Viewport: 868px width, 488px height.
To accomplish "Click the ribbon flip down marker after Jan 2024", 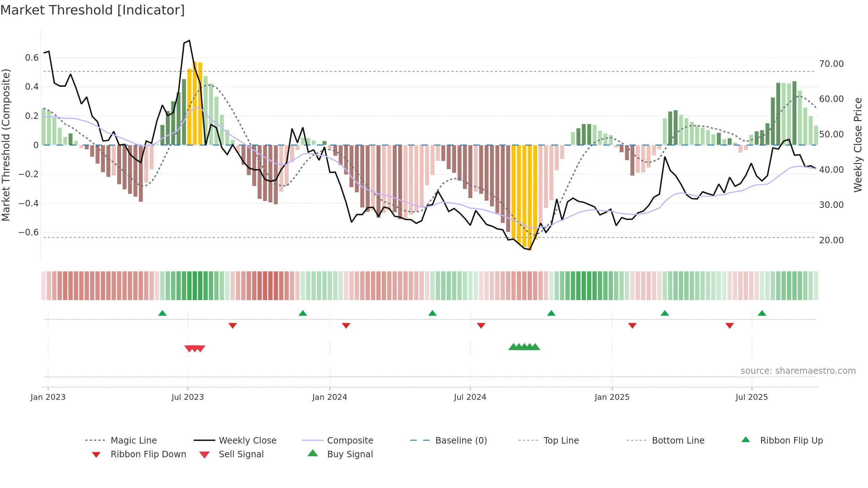I will [346, 326].
